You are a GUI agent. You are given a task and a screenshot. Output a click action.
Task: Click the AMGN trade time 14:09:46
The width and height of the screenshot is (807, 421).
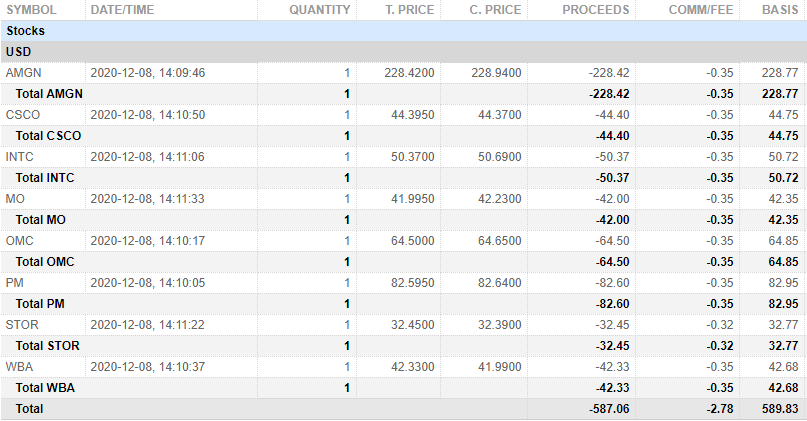tap(182, 73)
